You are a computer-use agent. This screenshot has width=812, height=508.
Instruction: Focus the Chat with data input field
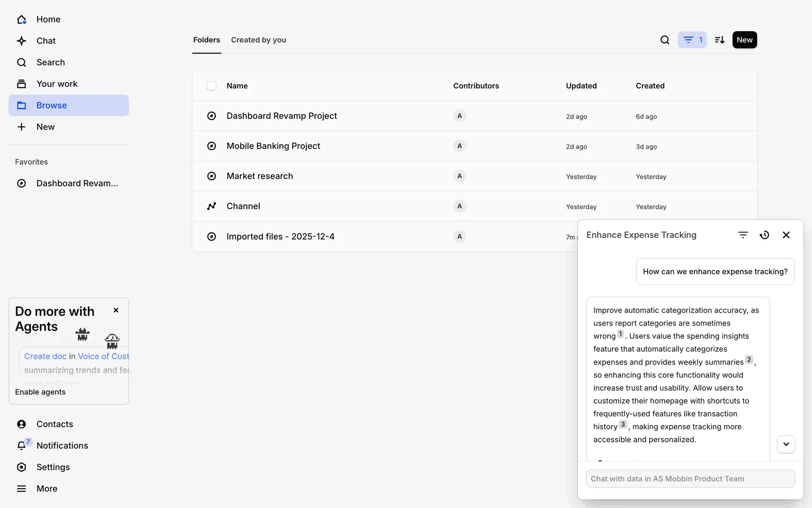tap(690, 479)
